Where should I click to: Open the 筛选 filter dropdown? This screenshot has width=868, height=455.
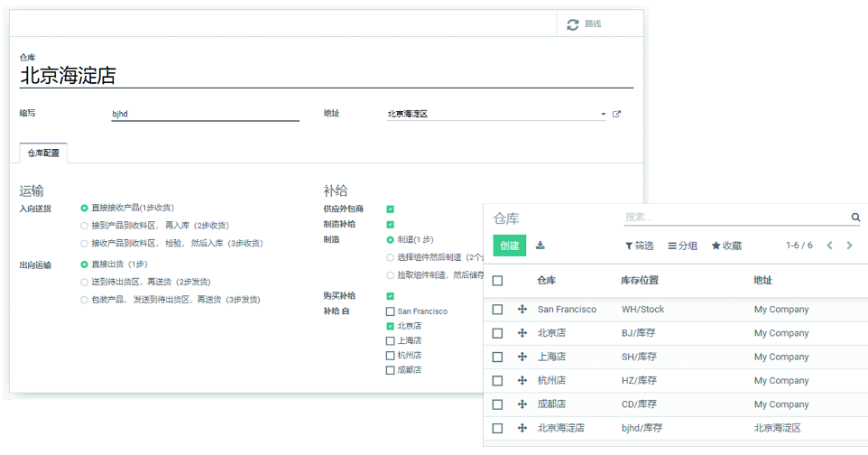639,246
